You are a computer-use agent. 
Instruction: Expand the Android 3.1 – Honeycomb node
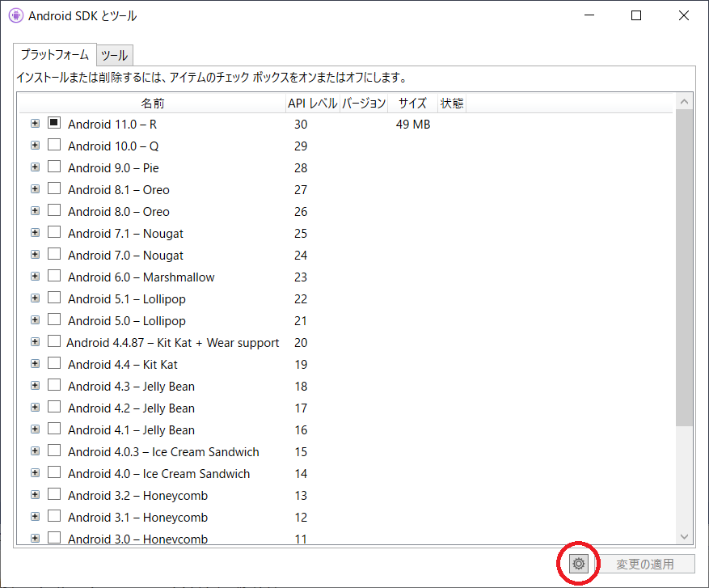click(x=35, y=517)
